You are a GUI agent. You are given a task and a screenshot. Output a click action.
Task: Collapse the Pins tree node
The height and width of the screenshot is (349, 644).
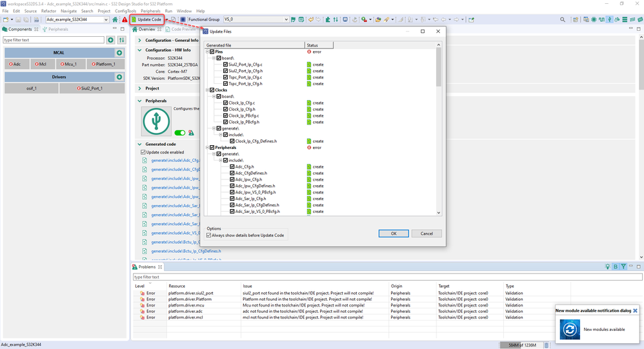(207, 52)
